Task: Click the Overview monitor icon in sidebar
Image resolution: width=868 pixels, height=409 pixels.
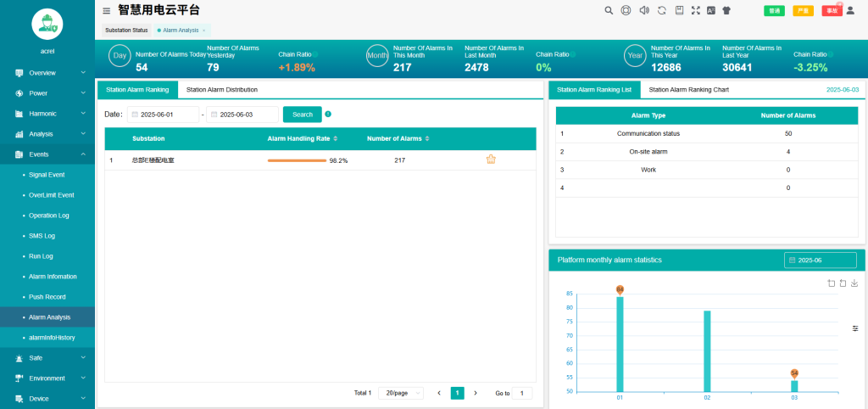Action: point(19,73)
